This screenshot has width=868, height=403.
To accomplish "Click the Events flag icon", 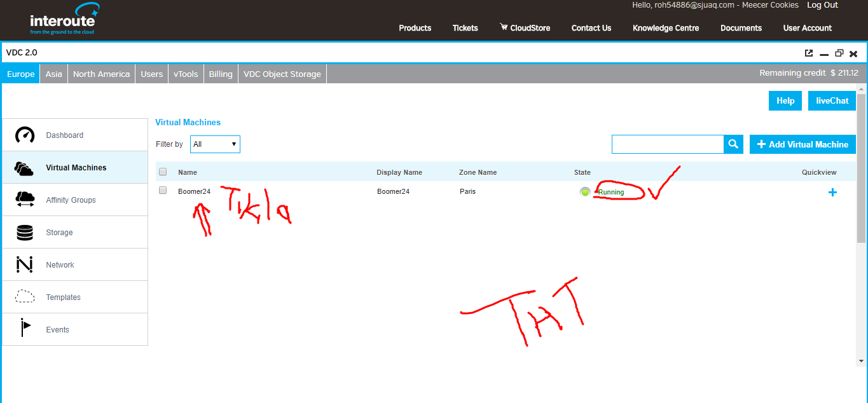I will [25, 327].
